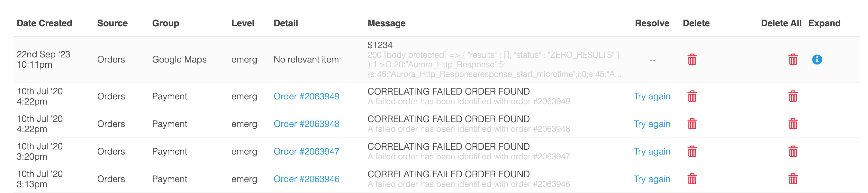The image size is (868, 193).
Task: Click Delete All trash for Order #2063946 row
Action: click(793, 179)
